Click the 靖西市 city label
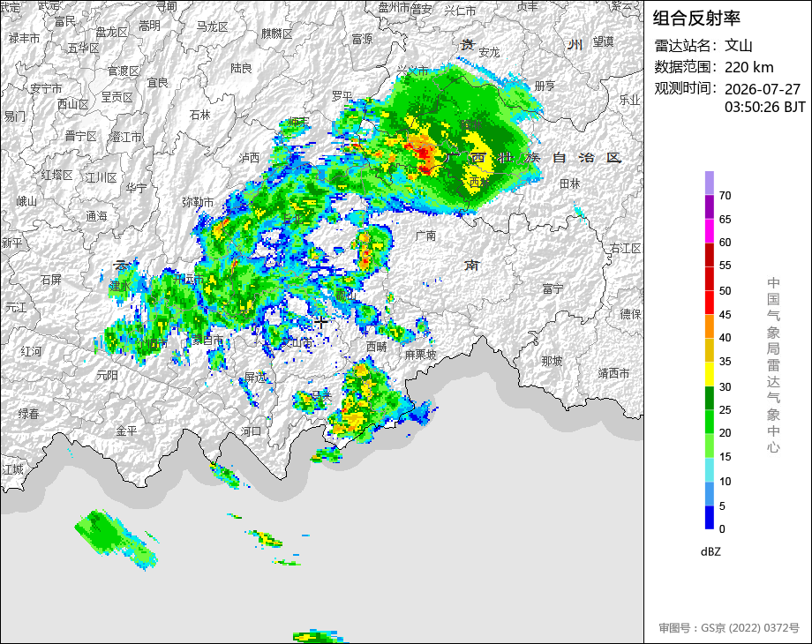The width and height of the screenshot is (812, 644). click(613, 373)
